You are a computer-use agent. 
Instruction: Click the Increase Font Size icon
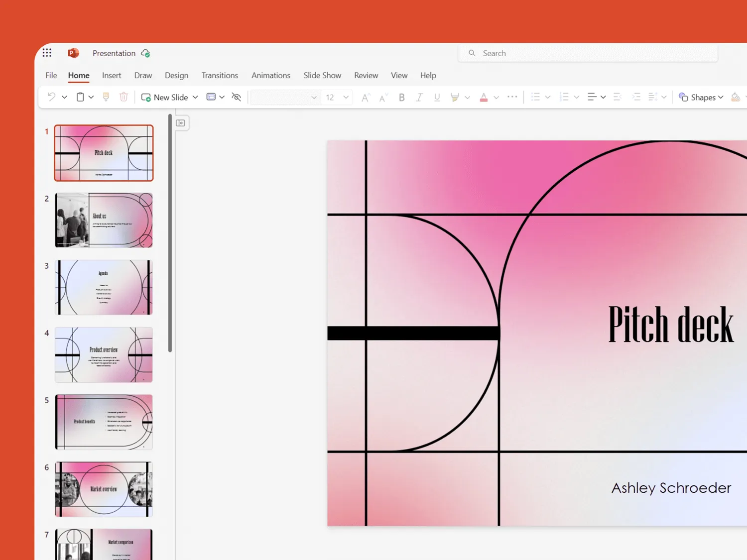[x=365, y=97]
